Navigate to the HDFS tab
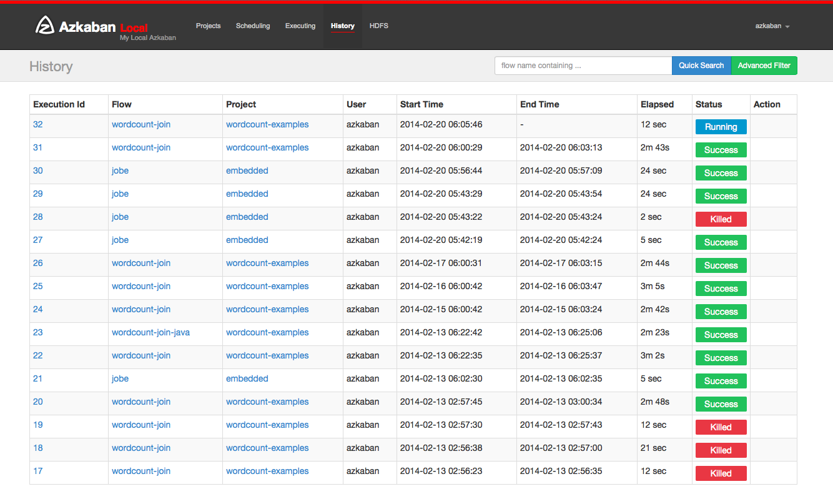833x504 pixels. (378, 26)
